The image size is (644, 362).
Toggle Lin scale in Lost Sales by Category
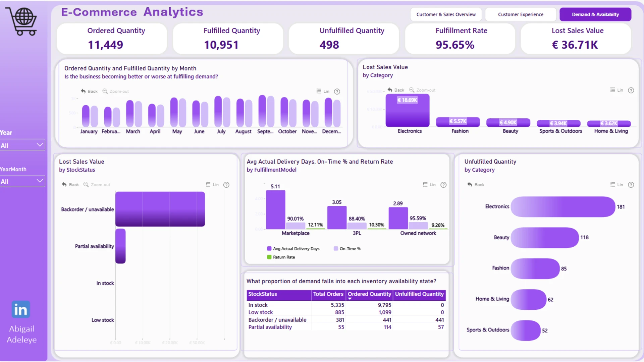click(616, 90)
